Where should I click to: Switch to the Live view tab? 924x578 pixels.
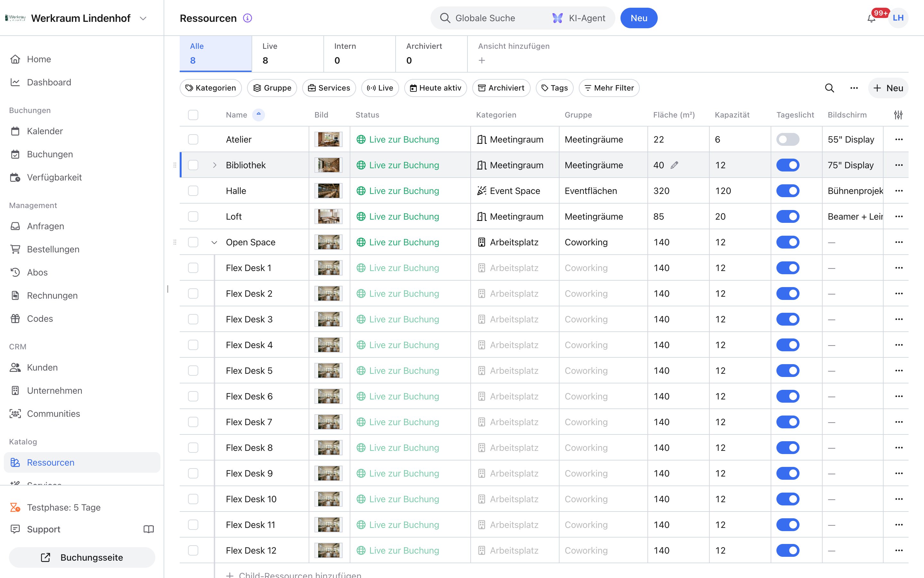pyautogui.click(x=287, y=54)
